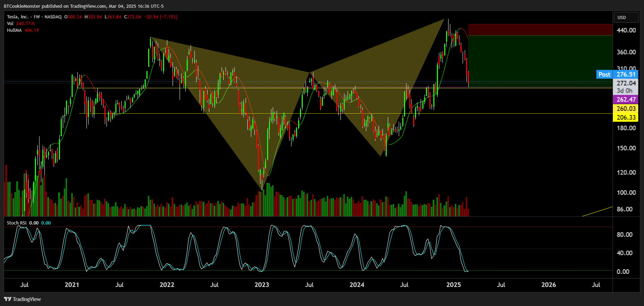Click the cyan Stoch RSI value 0.00
The width and height of the screenshot is (644, 306).
[x=46, y=223]
